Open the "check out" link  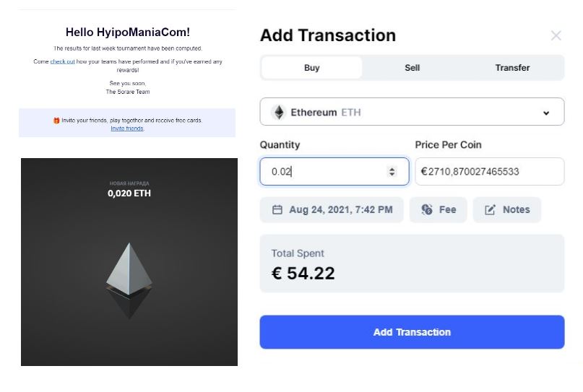62,62
